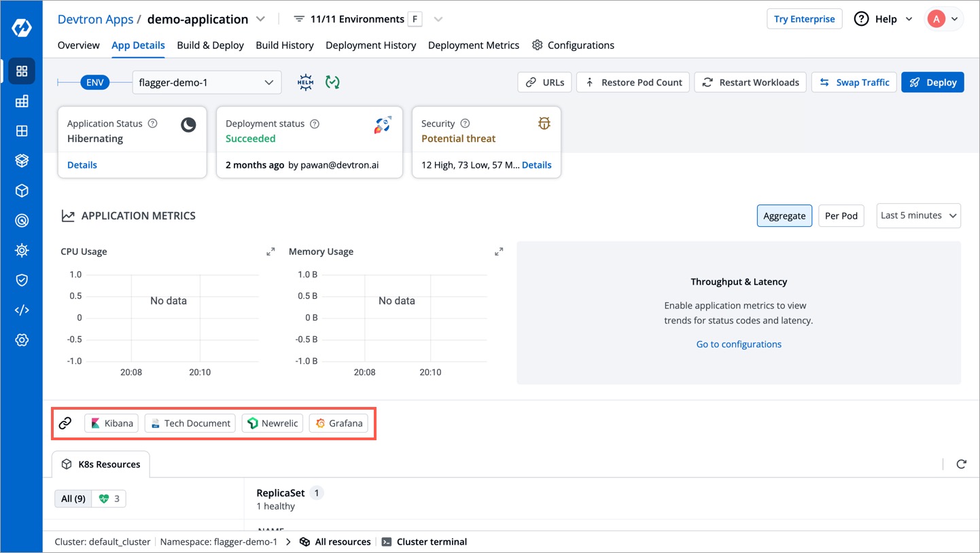
Task: Open the Last 5 minutes time range dropdown
Action: tap(918, 215)
